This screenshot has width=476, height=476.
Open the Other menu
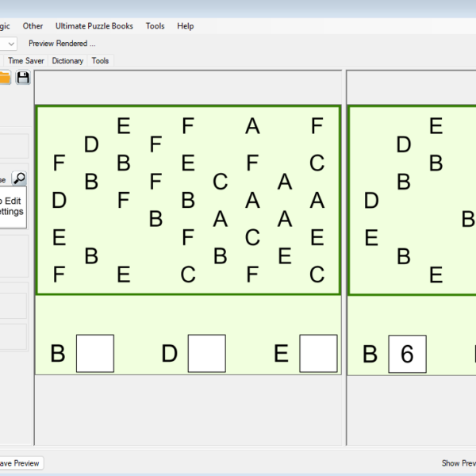(33, 26)
